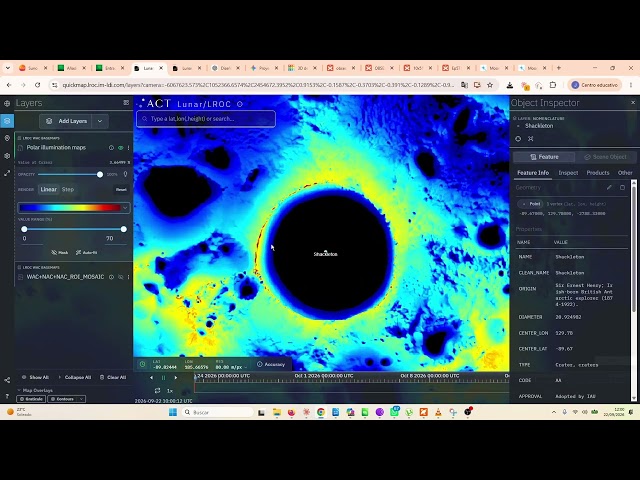
Task: Open the third left sidebar tool icon
Action: pyautogui.click(x=7, y=138)
